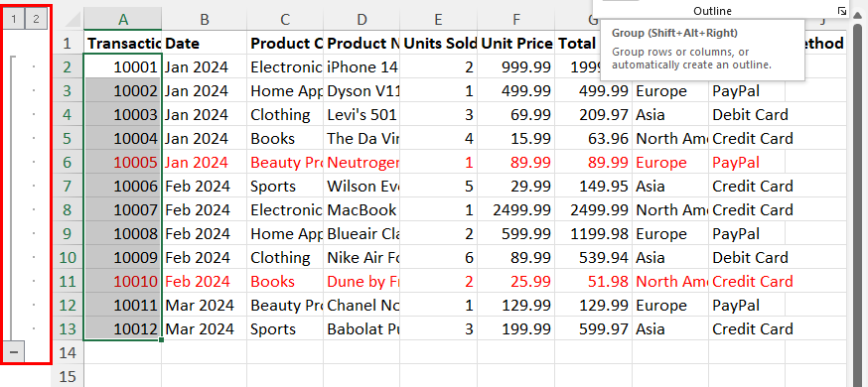Select row 6 header
Image resolution: width=868 pixels, height=387 pixels.
(68, 162)
